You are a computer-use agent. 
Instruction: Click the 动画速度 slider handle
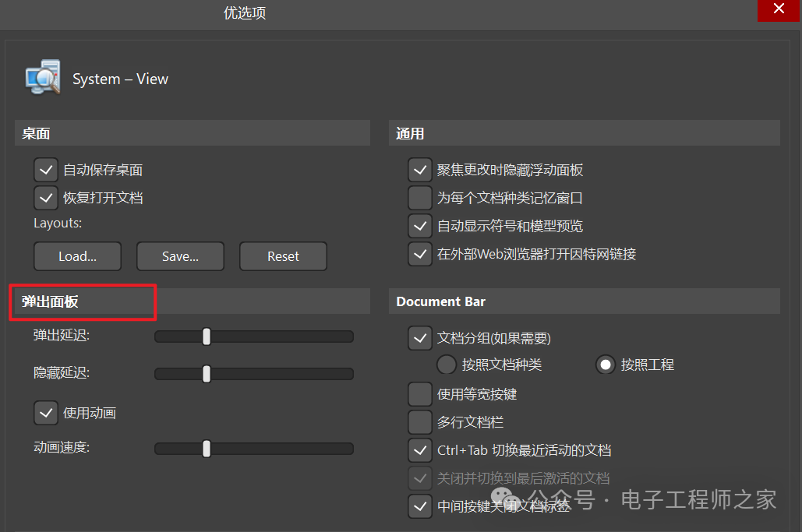[207, 449]
